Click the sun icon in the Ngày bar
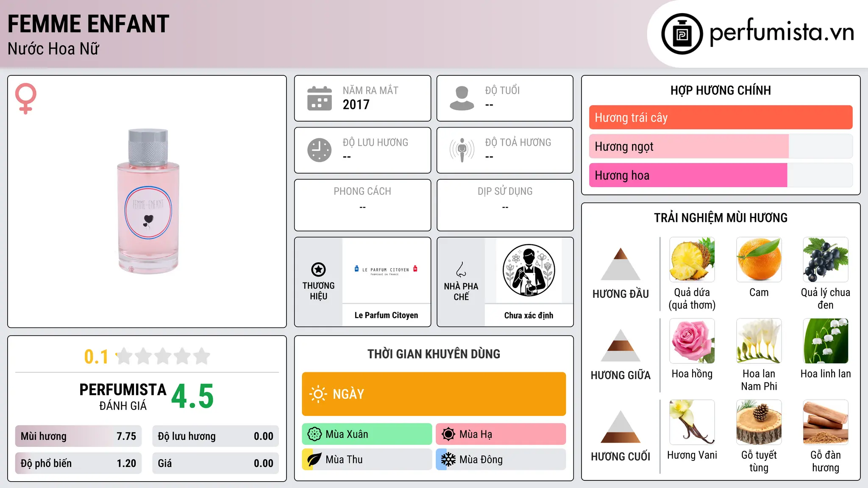Image resolution: width=868 pixels, height=488 pixels. point(318,394)
